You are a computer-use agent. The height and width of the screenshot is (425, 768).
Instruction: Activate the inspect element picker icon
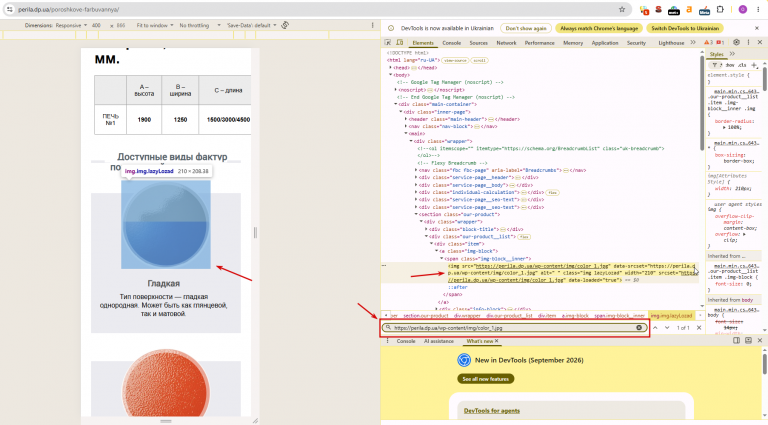coord(388,43)
